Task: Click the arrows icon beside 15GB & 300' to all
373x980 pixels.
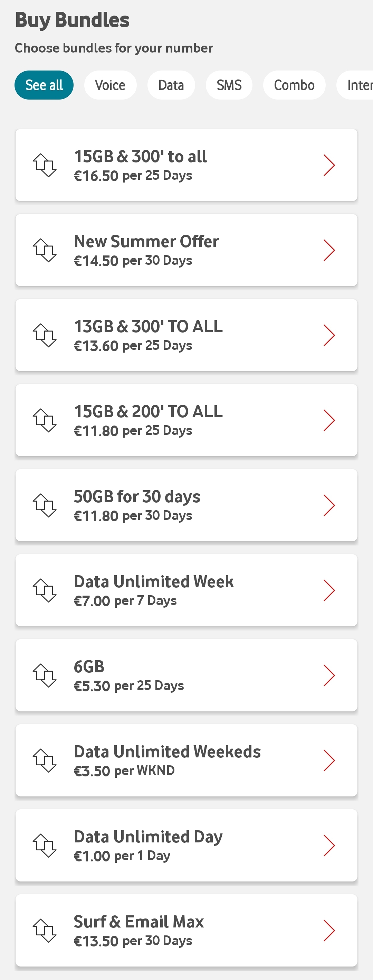Action: [45, 165]
